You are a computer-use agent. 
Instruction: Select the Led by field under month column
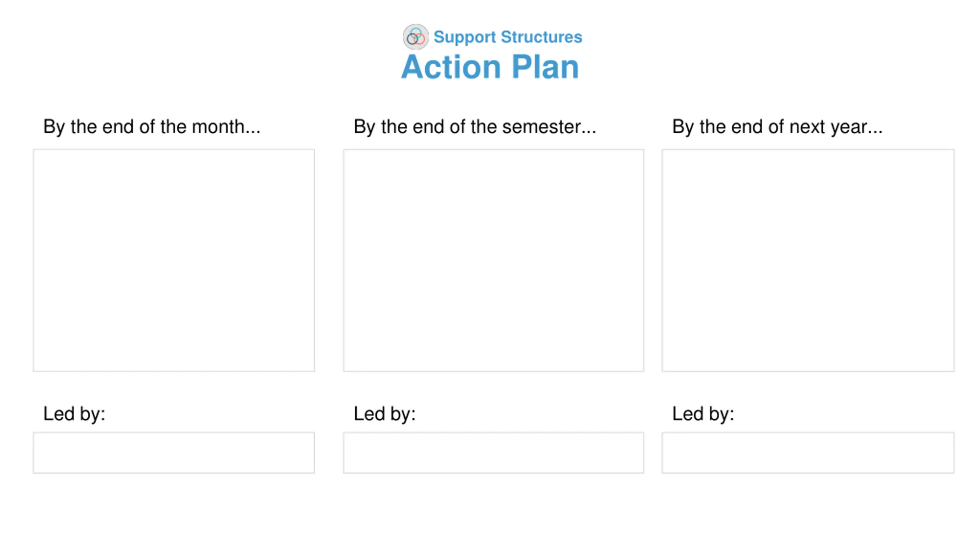pyautogui.click(x=174, y=453)
